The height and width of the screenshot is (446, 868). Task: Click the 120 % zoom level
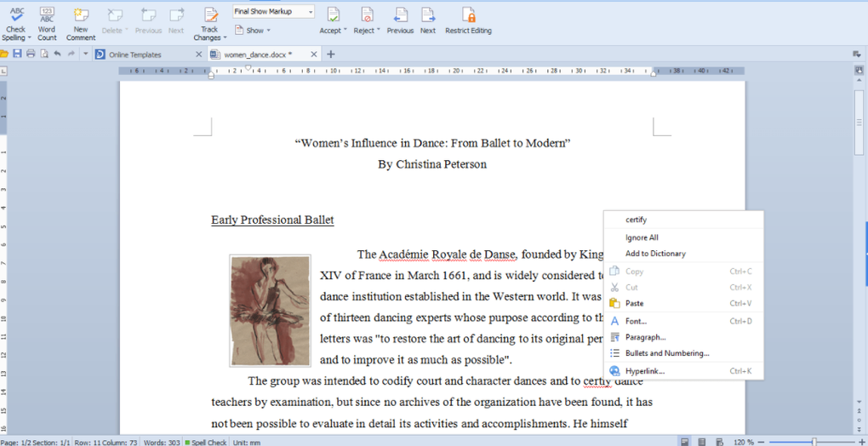pos(743,442)
